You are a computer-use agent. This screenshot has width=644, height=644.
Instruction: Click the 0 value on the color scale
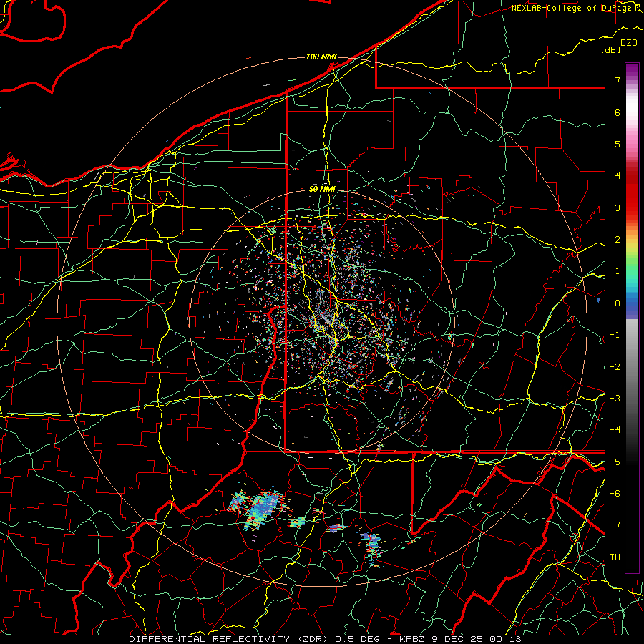click(x=618, y=303)
